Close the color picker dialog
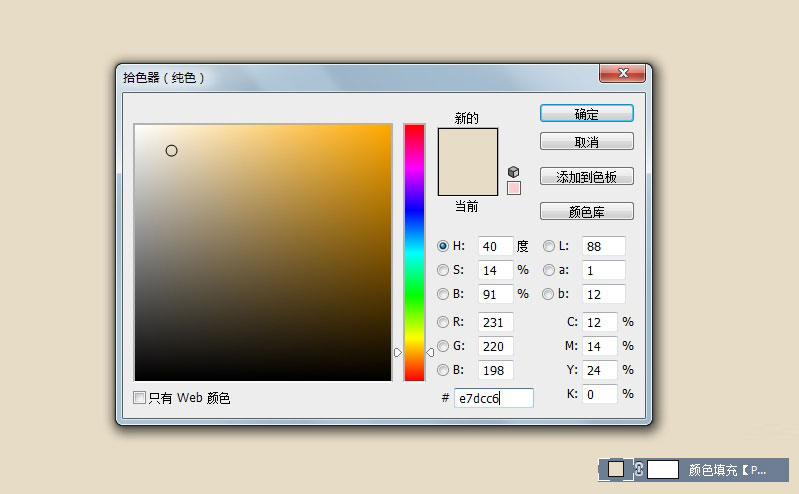The image size is (799, 494). pos(620,74)
